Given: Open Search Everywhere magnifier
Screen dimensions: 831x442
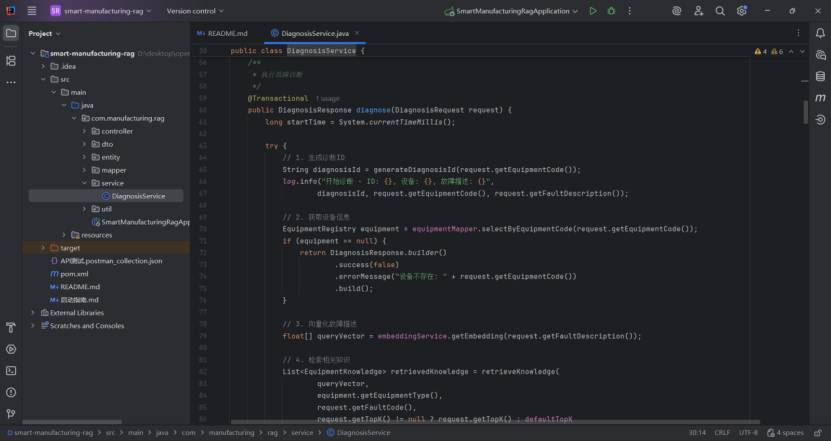Looking at the screenshot, I should 720,11.
